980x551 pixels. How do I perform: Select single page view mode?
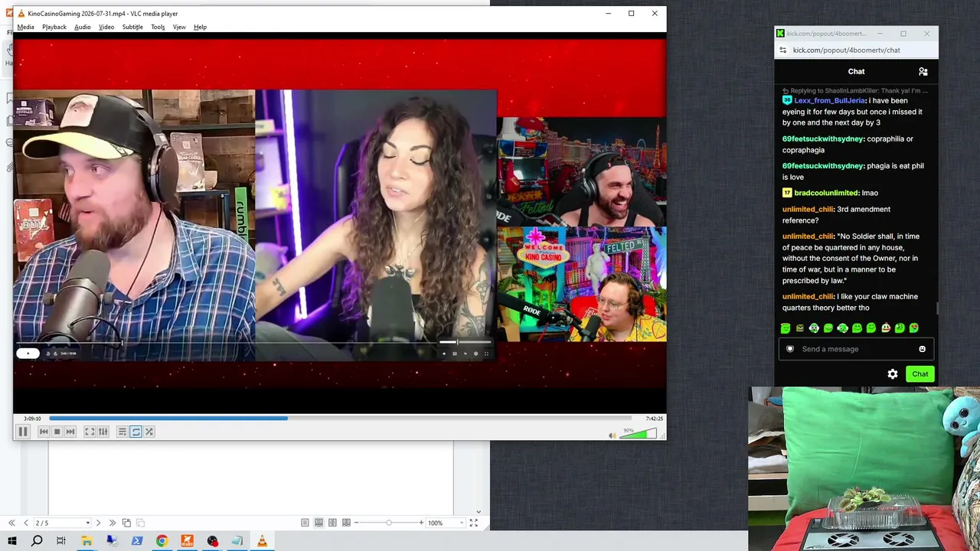(x=305, y=523)
